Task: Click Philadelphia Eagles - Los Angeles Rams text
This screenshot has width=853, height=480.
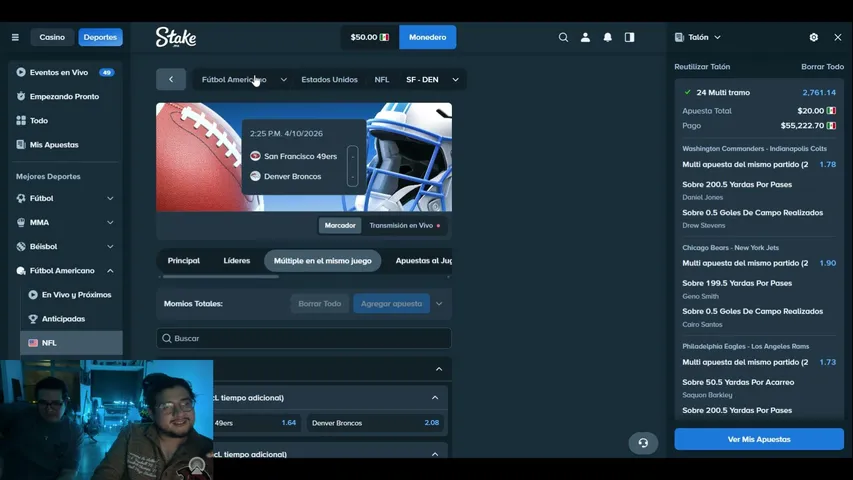Action: [746, 346]
